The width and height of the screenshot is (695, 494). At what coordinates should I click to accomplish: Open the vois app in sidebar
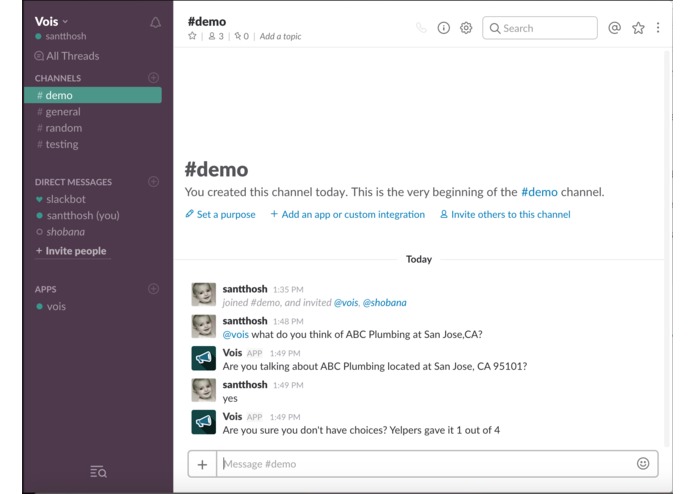(x=51, y=307)
